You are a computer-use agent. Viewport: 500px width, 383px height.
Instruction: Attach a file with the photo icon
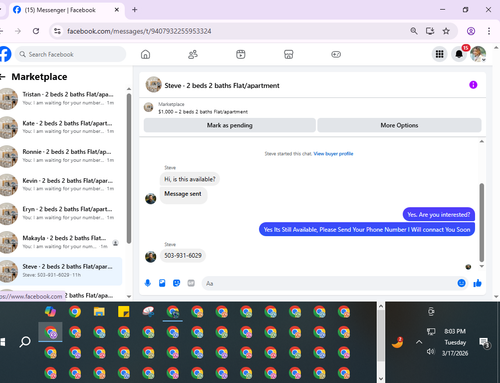(x=162, y=283)
